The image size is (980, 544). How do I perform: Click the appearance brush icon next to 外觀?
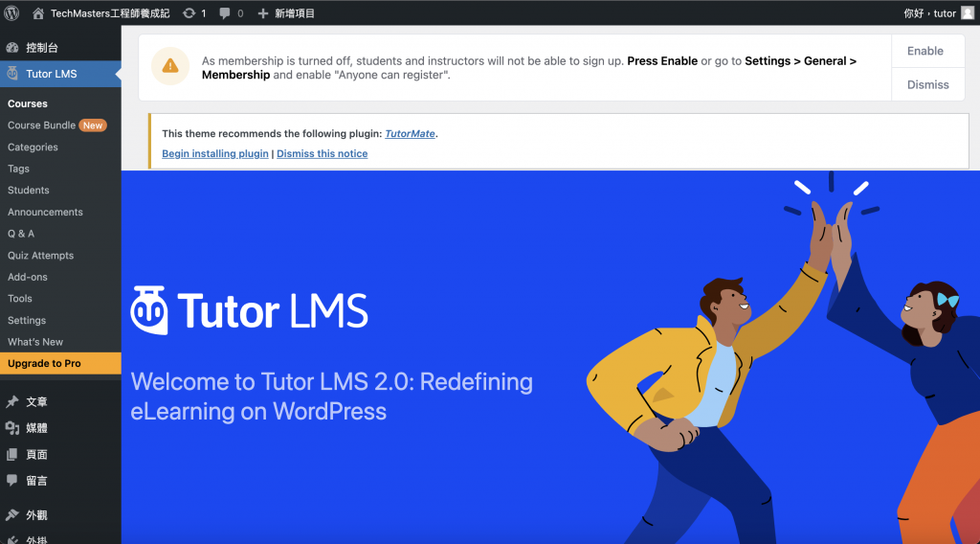[12, 514]
